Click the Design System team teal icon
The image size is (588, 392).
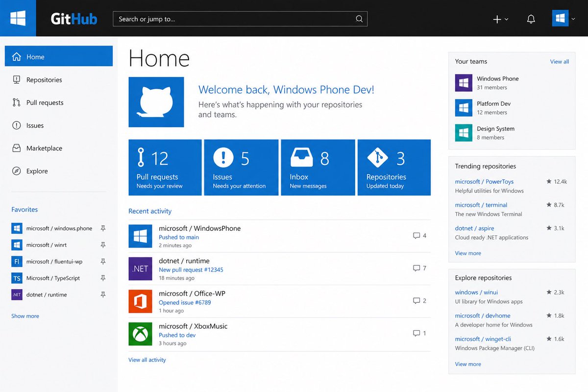click(x=464, y=133)
